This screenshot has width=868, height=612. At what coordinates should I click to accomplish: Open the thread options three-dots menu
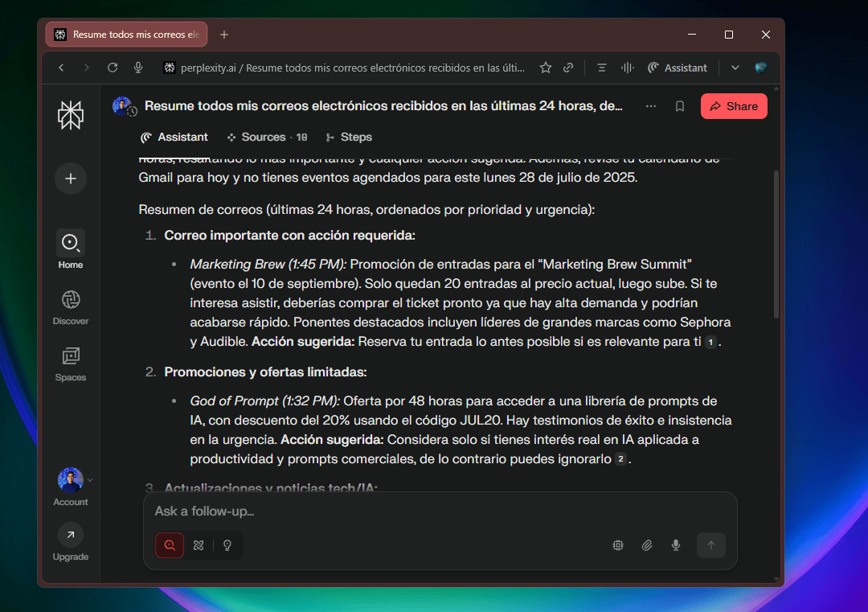pyautogui.click(x=651, y=106)
